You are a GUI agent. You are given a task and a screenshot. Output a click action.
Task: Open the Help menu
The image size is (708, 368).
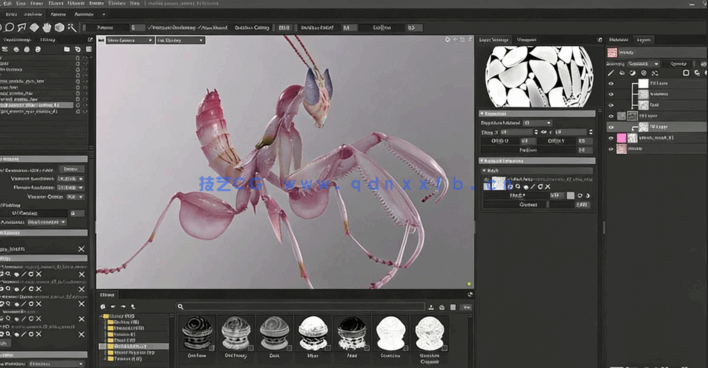[135, 3]
